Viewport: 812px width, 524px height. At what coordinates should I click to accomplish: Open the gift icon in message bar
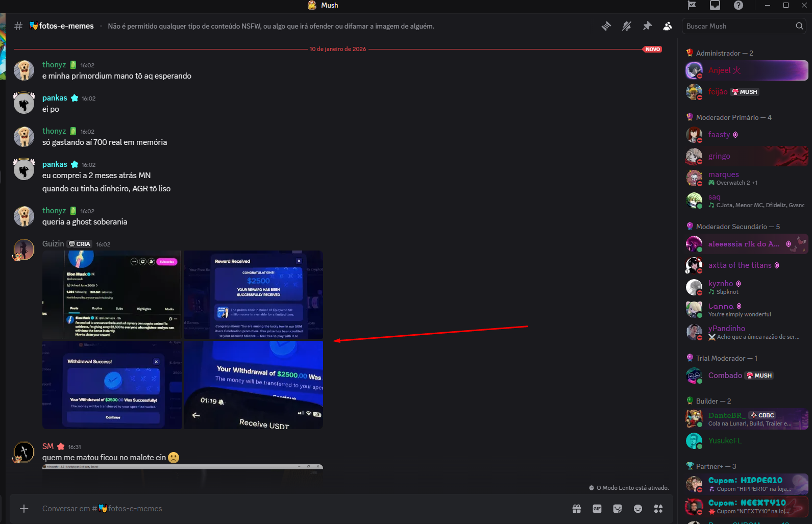(577, 509)
